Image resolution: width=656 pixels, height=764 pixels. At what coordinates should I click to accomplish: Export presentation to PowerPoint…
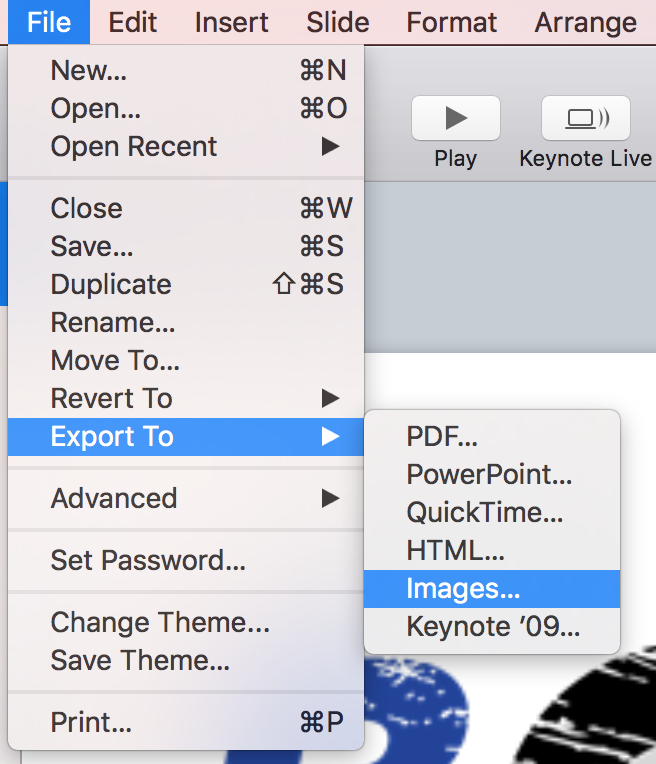point(492,475)
